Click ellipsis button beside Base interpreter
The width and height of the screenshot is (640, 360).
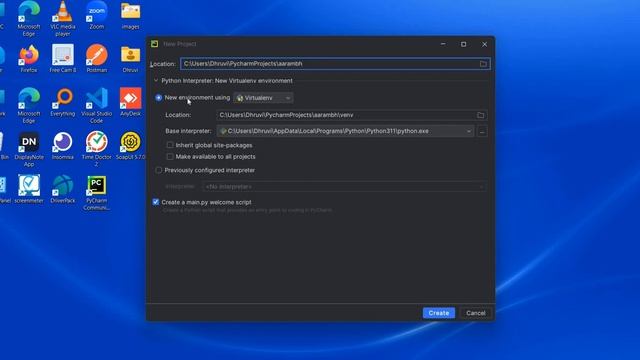point(482,131)
